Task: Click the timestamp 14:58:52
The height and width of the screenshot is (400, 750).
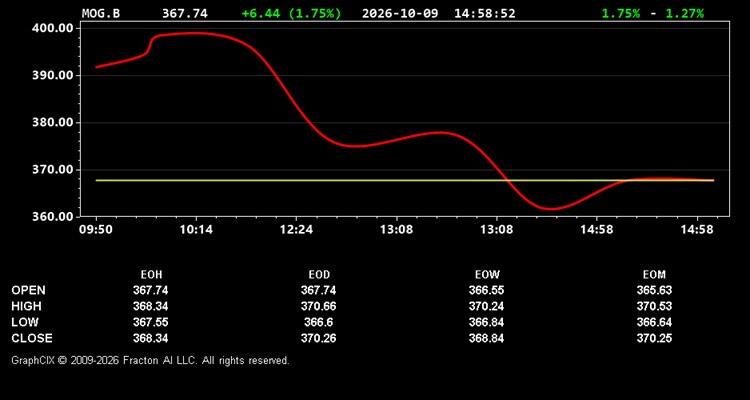Action: point(485,13)
